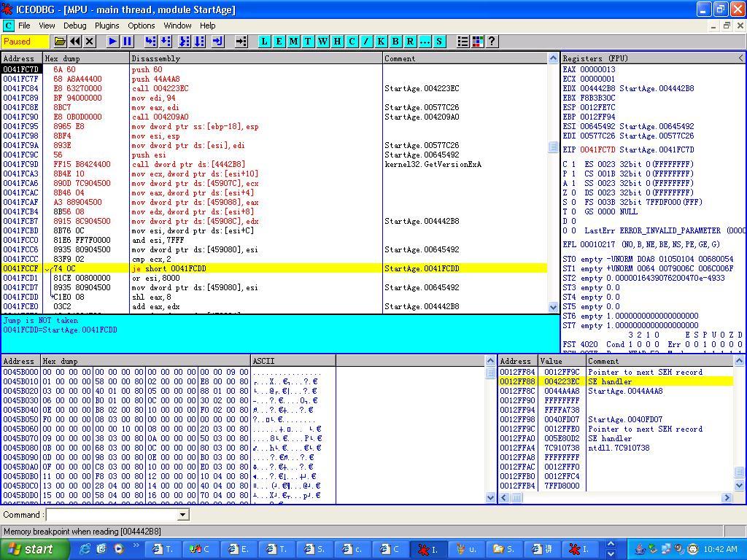Pause execution using the pause icon
747x560 pixels.
pos(127,42)
